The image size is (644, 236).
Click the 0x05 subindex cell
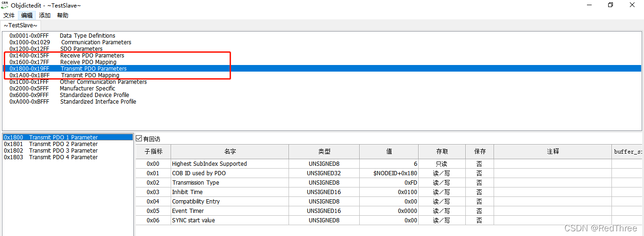click(x=153, y=211)
